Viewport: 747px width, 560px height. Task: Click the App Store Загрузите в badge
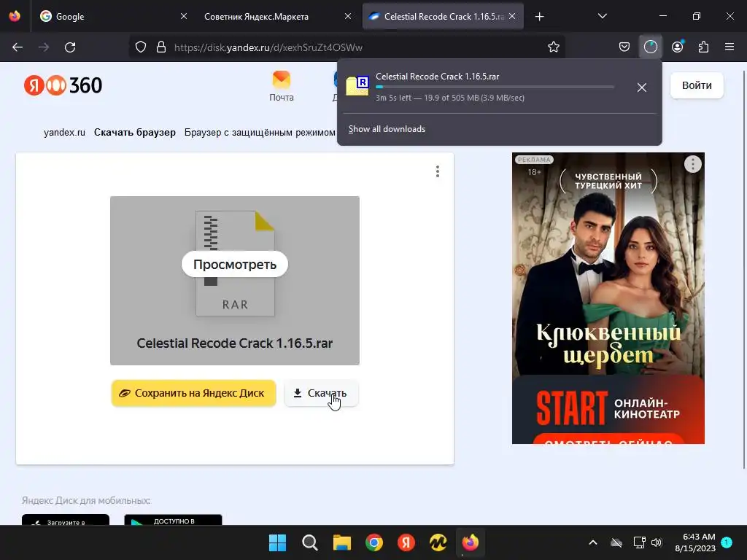(66, 519)
